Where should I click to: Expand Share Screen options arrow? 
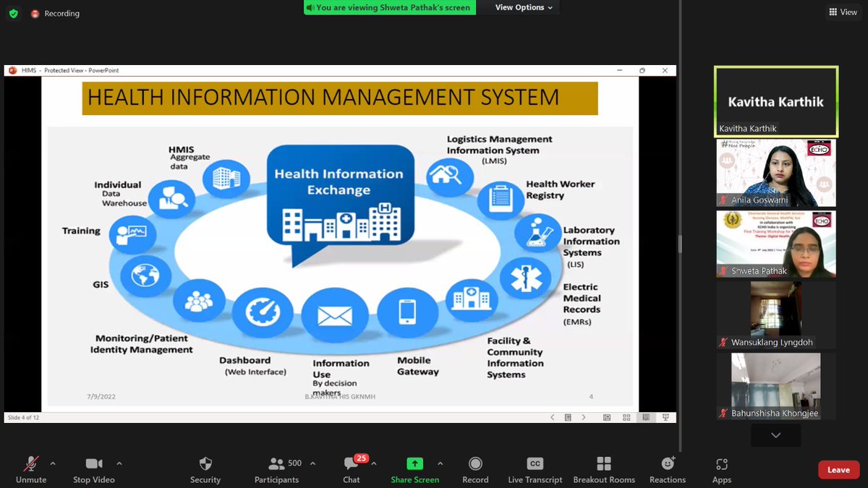click(x=440, y=463)
